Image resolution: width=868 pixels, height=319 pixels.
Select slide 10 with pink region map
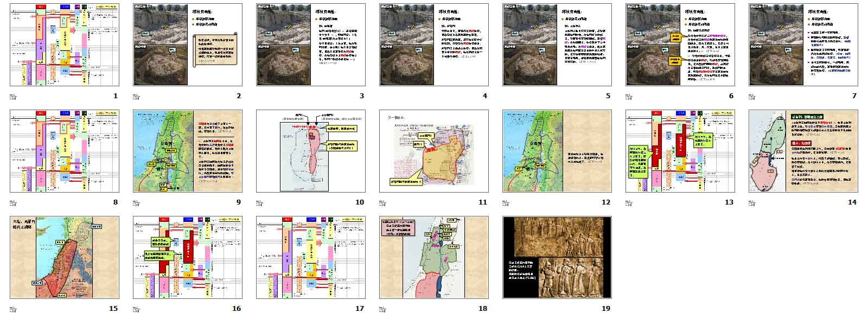click(310, 151)
